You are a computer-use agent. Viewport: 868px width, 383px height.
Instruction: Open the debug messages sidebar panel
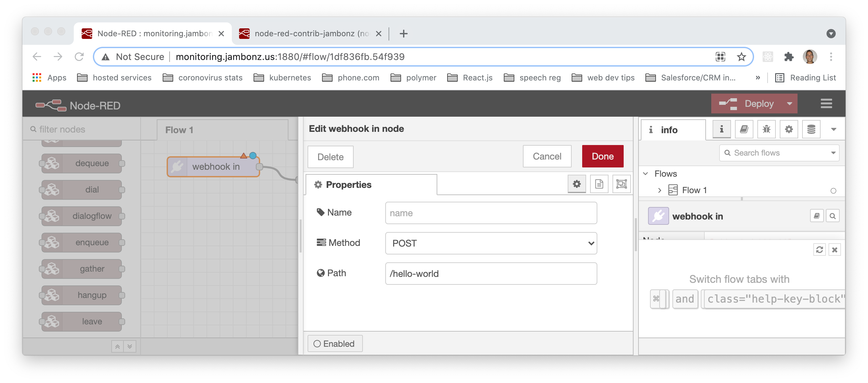click(766, 129)
